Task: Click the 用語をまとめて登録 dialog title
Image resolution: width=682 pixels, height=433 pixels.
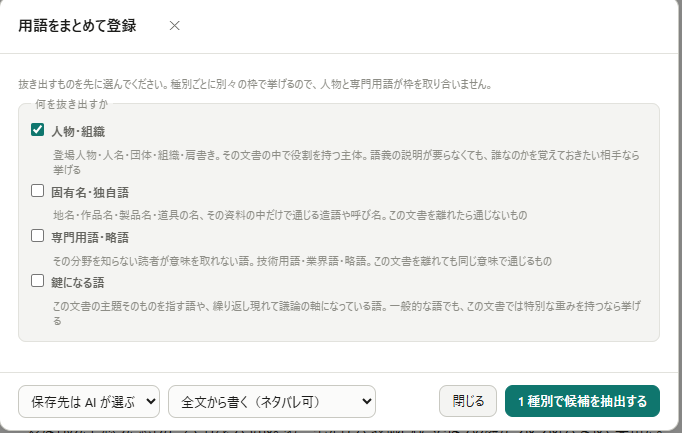Action: tap(77, 26)
